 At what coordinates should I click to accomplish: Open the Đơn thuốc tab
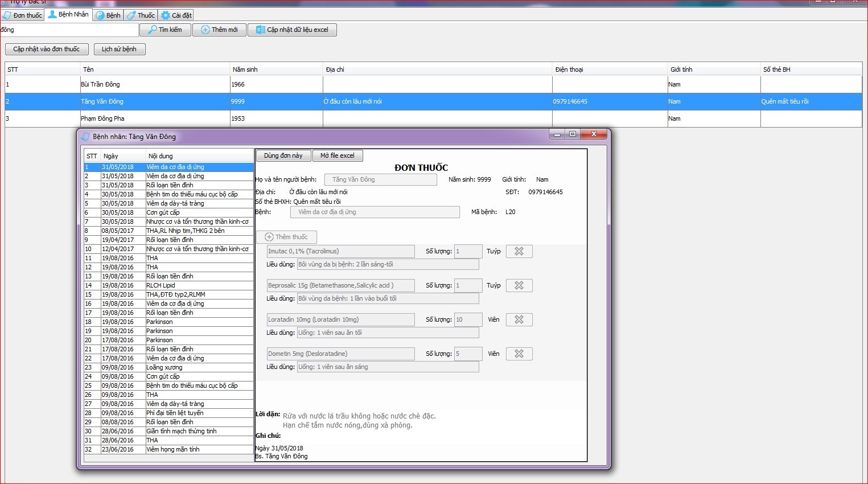(x=23, y=15)
